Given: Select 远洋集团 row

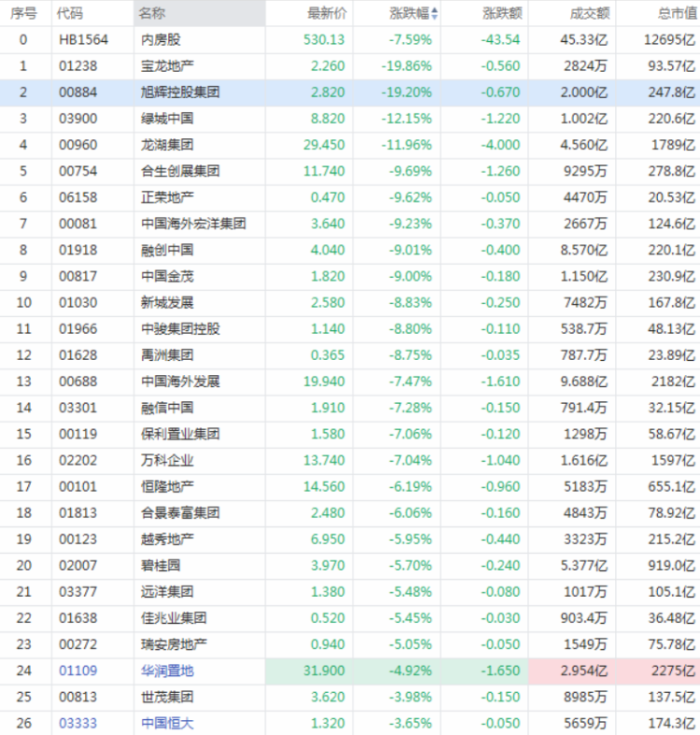Looking at the screenshot, I should point(350,591).
